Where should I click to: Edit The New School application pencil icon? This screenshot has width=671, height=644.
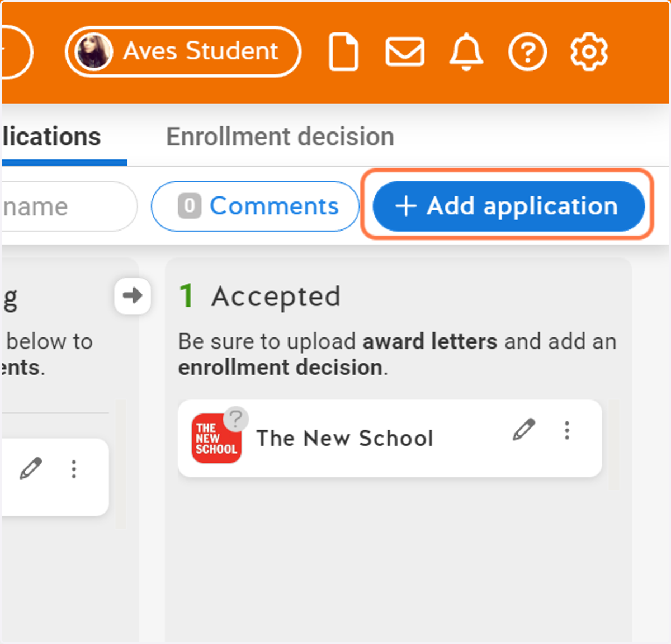coord(524,430)
